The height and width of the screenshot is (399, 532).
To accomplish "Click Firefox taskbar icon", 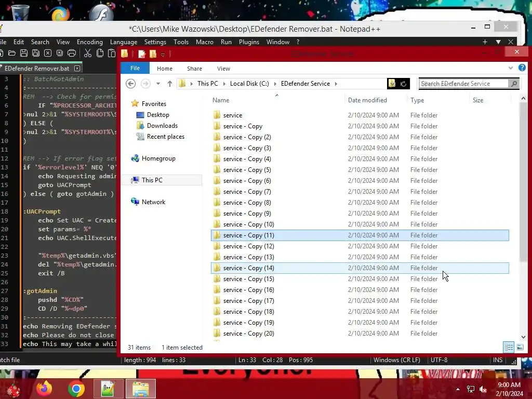I will (44, 389).
